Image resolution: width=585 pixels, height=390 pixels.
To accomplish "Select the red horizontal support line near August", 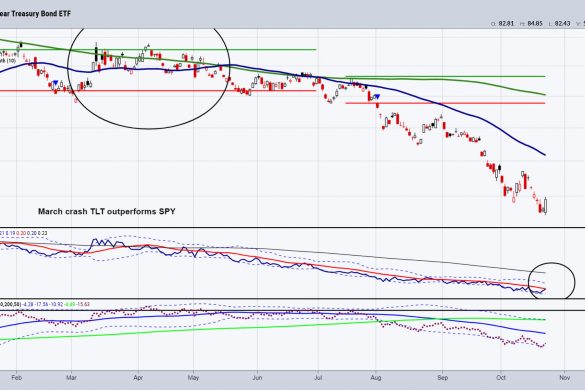I will 445,103.
